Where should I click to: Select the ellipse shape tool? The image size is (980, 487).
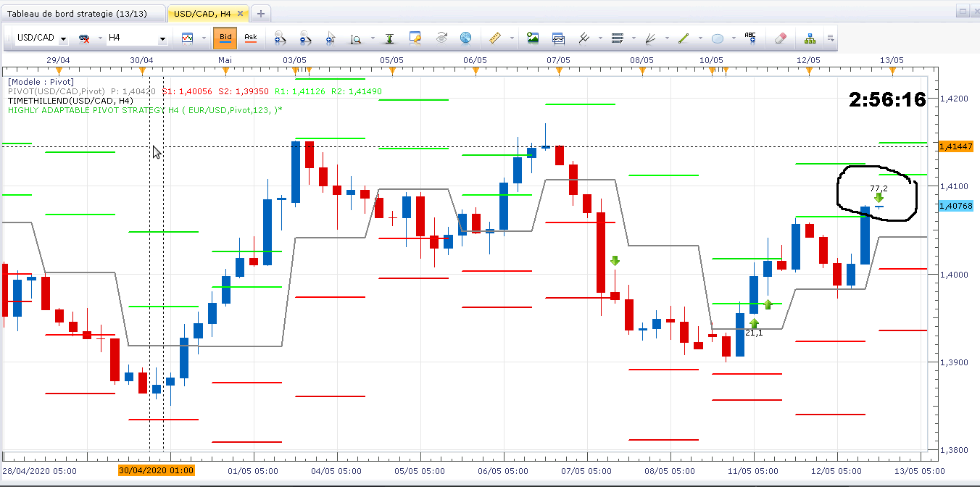pyautogui.click(x=717, y=38)
